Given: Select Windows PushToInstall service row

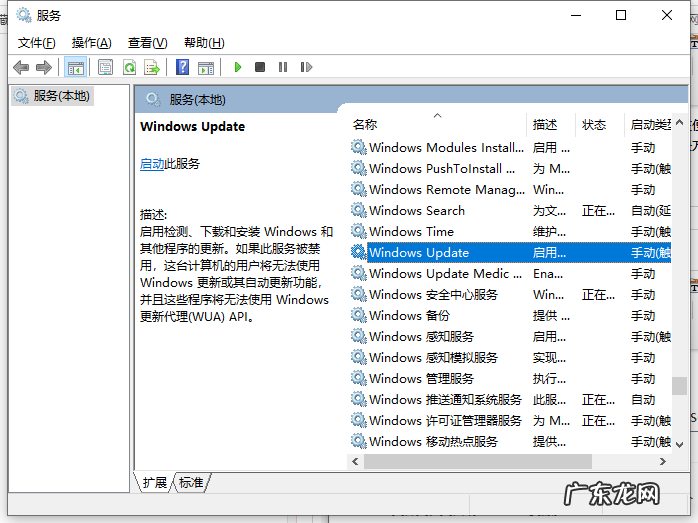Looking at the screenshot, I should 511,168.
